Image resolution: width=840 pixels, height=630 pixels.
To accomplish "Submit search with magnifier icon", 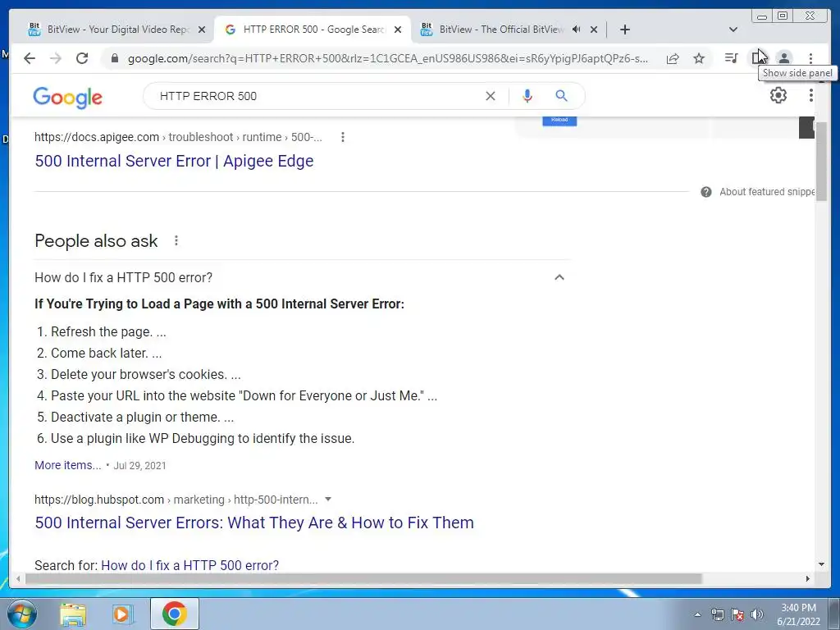I will click(561, 96).
